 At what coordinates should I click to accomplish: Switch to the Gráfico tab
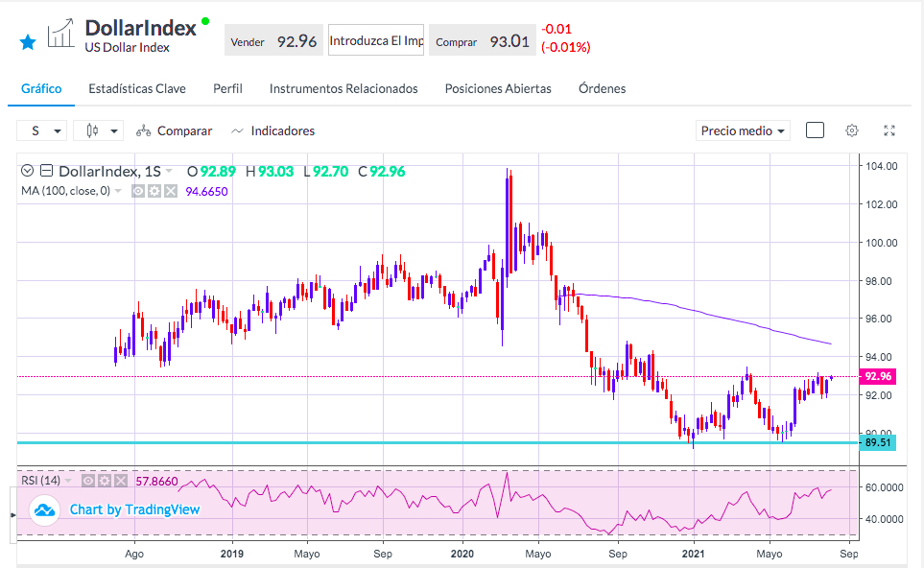point(41,88)
